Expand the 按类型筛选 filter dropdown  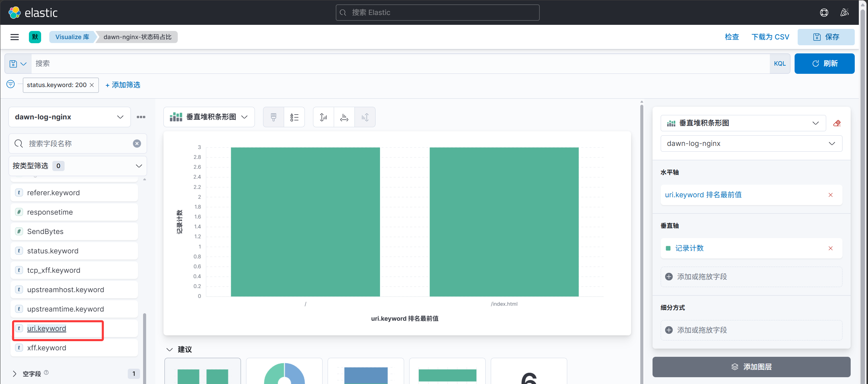click(x=77, y=166)
